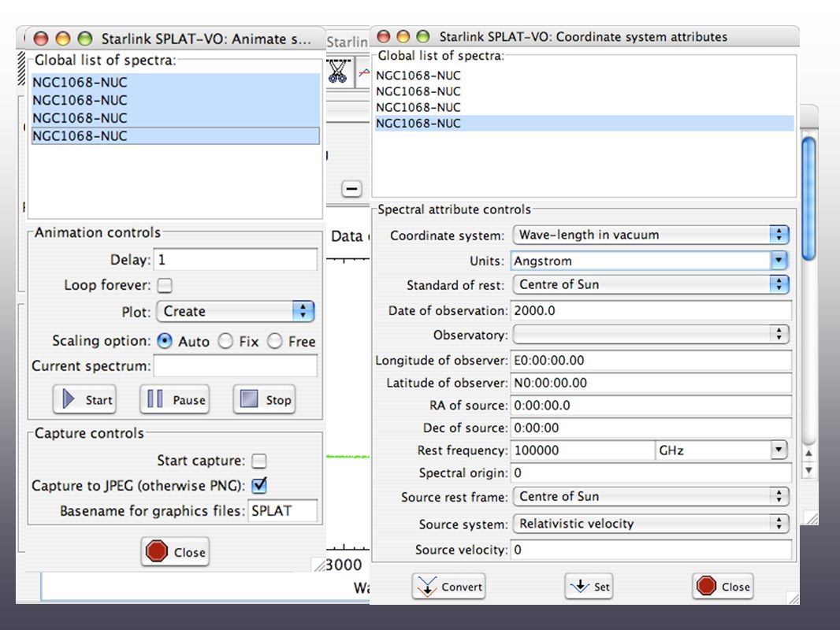Click the Date of observation field
The height and width of the screenshot is (630, 840).
coord(651,310)
